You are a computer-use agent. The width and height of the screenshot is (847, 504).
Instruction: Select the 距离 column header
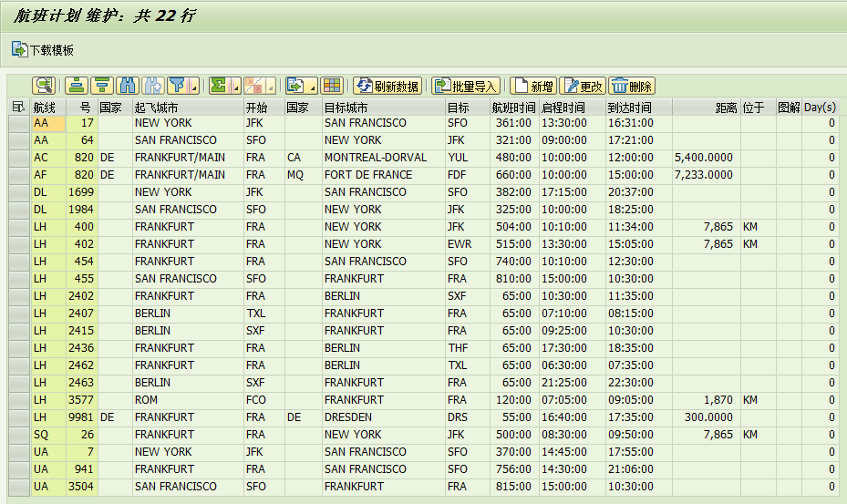tap(706, 107)
